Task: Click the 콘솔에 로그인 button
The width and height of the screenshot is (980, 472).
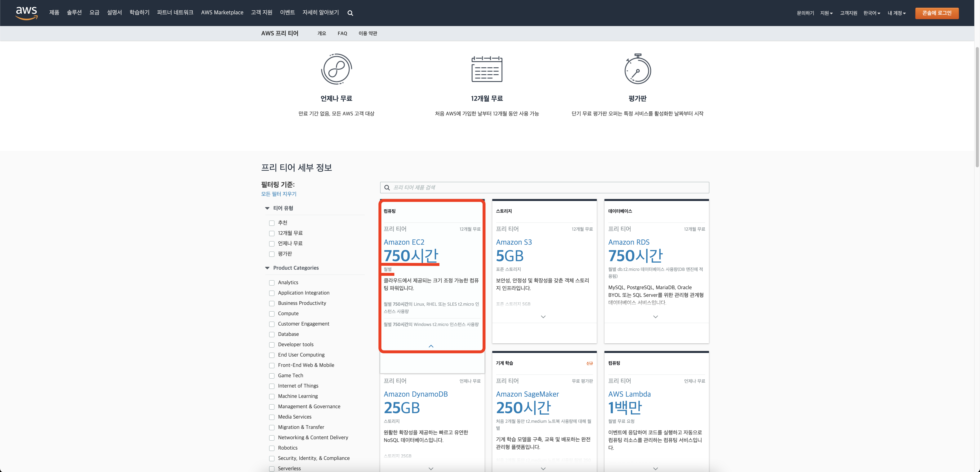Action: coord(937,13)
